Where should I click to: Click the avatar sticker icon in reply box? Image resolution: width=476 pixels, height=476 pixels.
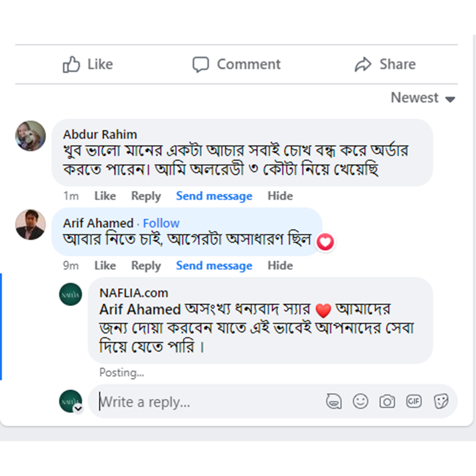coord(334,402)
